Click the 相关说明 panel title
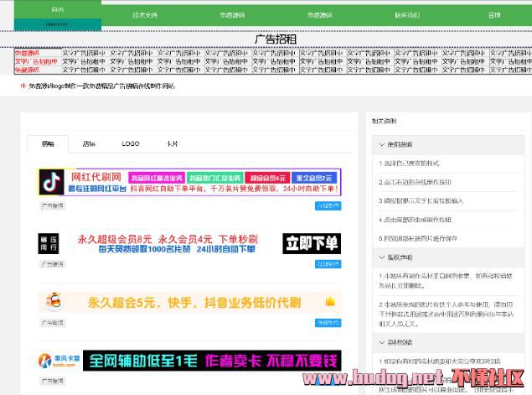 coord(384,121)
